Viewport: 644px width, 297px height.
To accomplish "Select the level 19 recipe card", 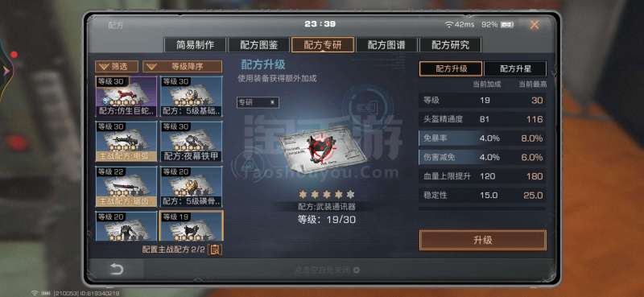I will pyautogui.click(x=192, y=225).
